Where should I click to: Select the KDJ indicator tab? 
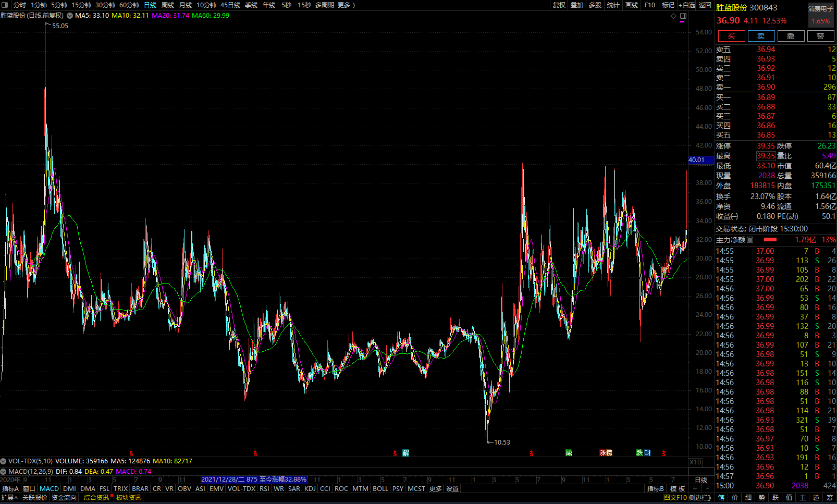[x=310, y=489]
